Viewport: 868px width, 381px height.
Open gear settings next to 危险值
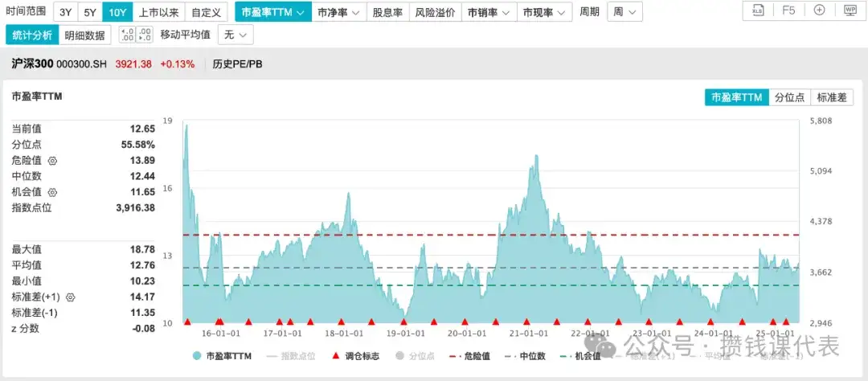(x=52, y=161)
